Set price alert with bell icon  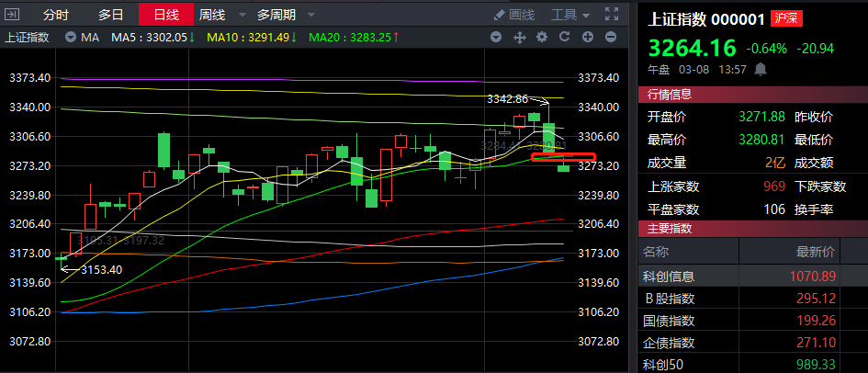[761, 68]
